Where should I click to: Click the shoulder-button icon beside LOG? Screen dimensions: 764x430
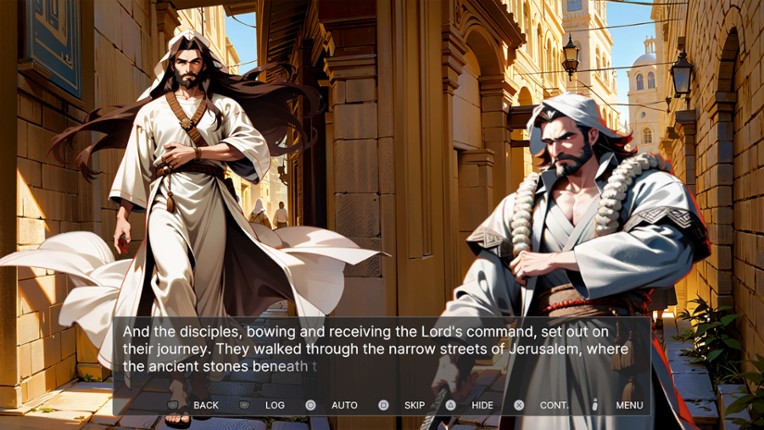pyautogui.click(x=244, y=405)
